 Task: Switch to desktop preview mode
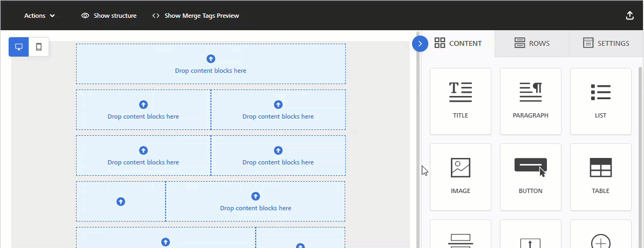click(x=19, y=47)
